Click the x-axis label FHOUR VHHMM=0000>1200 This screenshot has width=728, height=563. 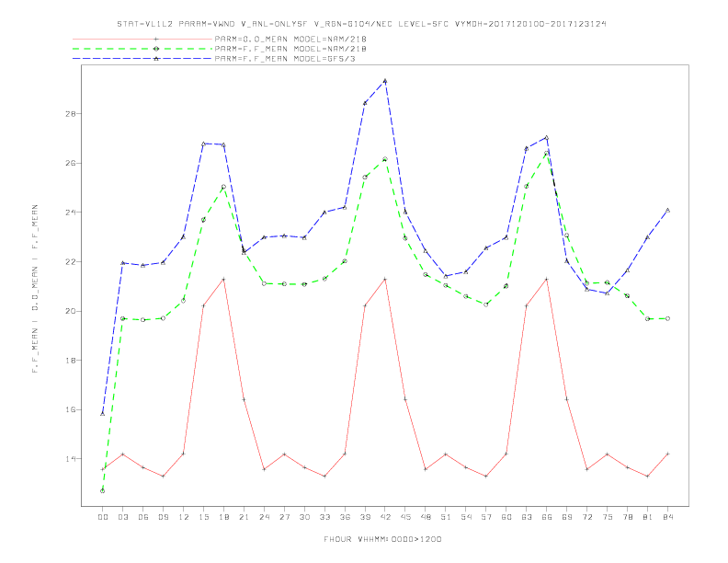click(x=382, y=539)
